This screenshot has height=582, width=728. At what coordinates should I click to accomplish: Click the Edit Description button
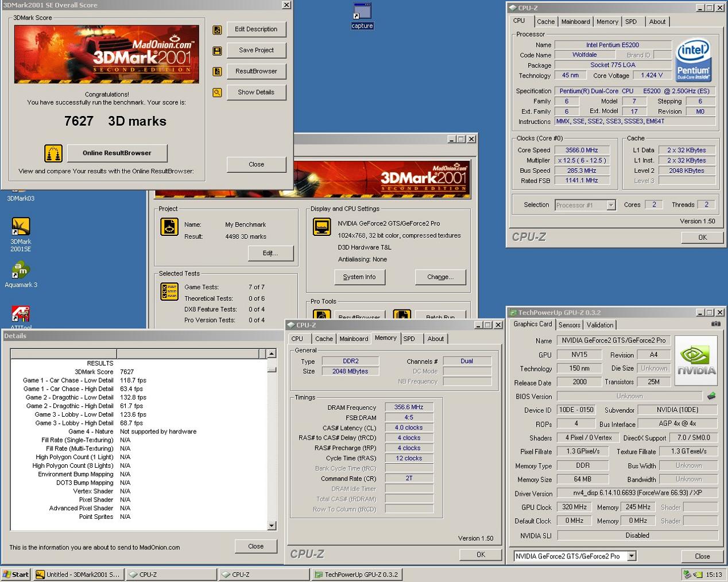[256, 29]
